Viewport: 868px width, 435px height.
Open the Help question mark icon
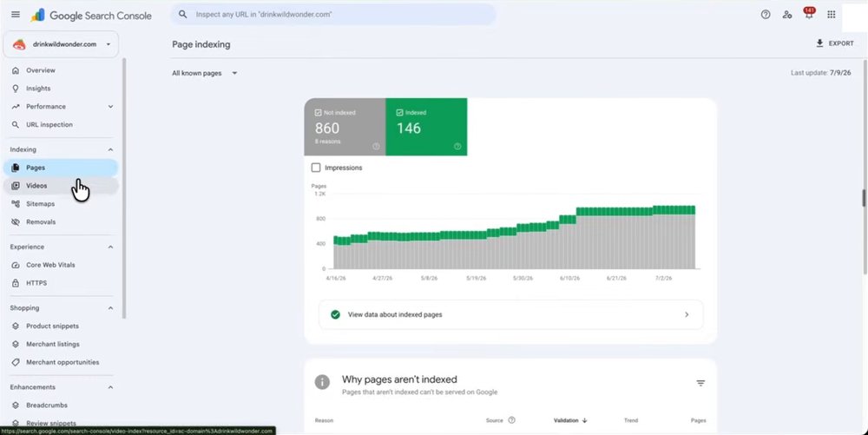pos(766,15)
